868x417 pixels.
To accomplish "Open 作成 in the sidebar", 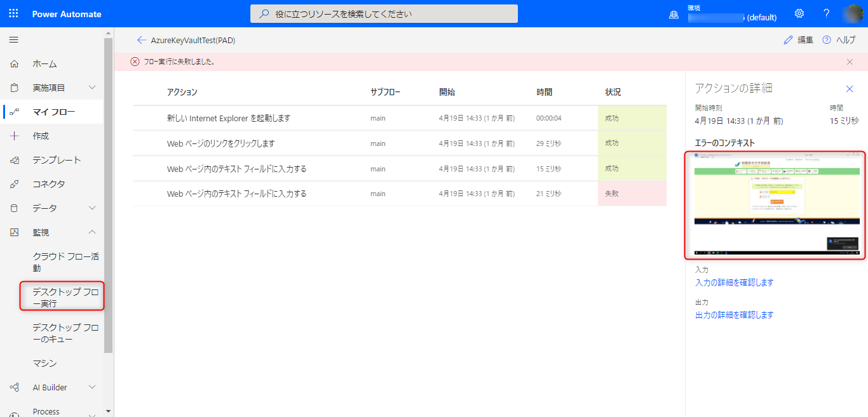I will coord(41,136).
